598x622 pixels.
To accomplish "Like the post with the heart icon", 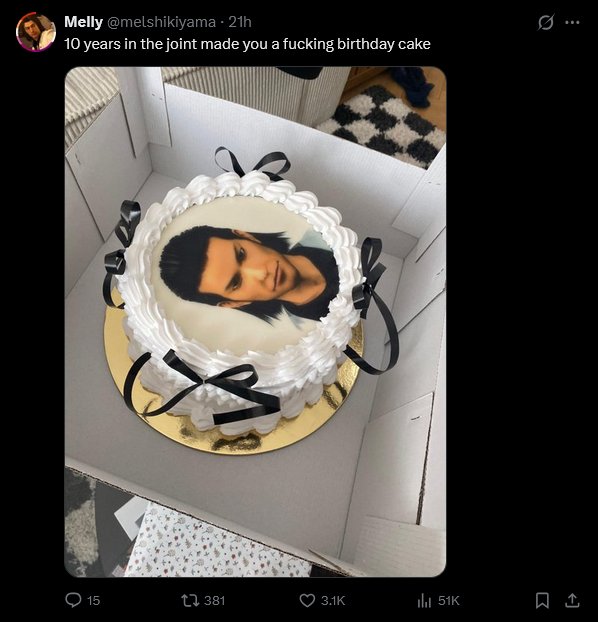I will [x=307, y=601].
